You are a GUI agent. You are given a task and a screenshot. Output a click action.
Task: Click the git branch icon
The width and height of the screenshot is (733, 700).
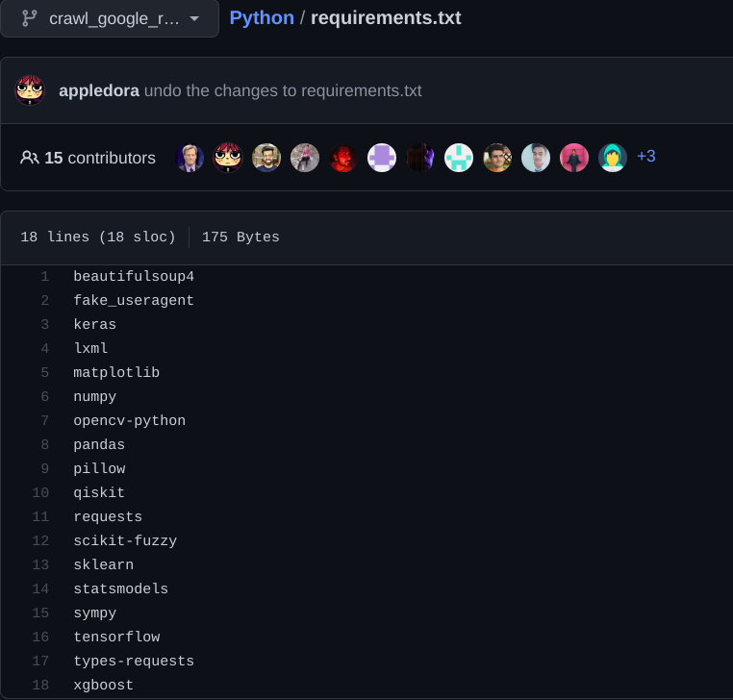tap(30, 18)
